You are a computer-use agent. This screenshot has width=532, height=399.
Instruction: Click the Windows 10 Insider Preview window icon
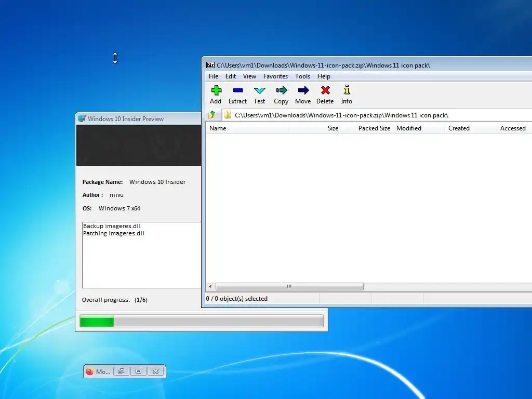(x=82, y=118)
